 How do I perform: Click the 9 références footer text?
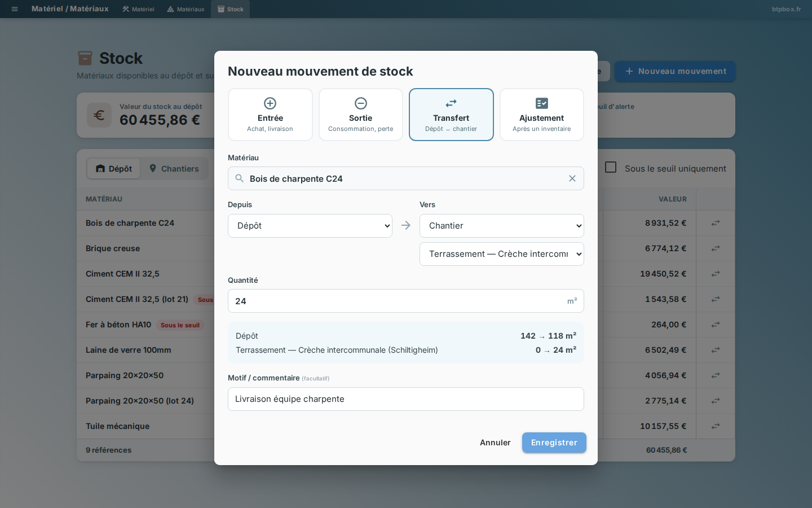108,450
